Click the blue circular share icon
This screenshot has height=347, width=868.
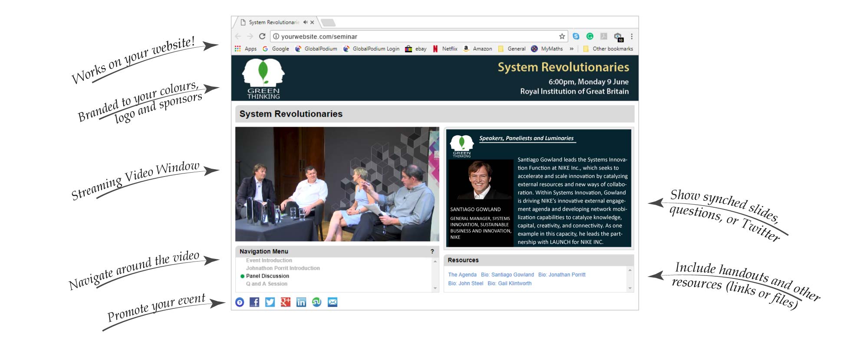click(240, 302)
